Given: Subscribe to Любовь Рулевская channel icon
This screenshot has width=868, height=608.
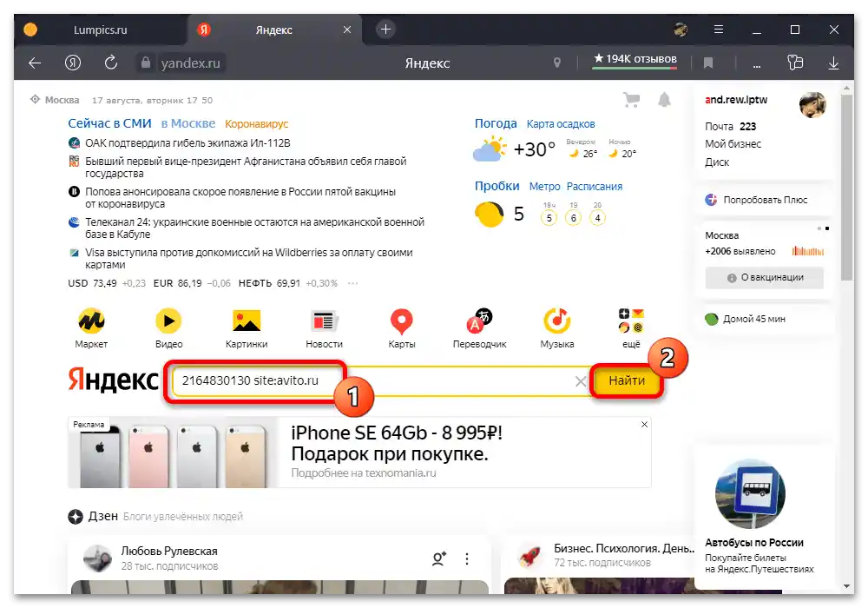Looking at the screenshot, I should [x=439, y=558].
